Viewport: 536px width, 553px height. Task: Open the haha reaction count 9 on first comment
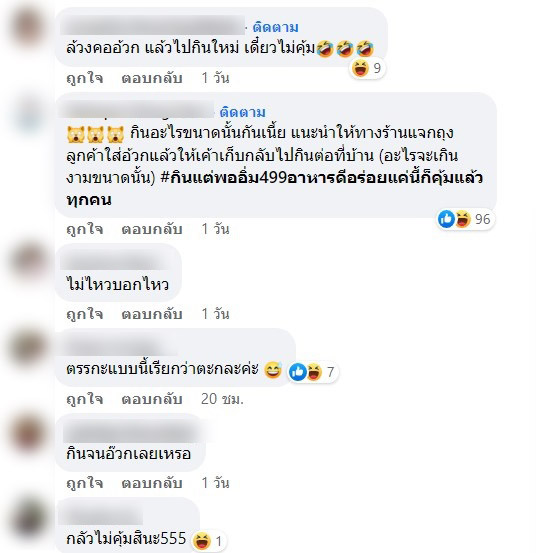367,68
